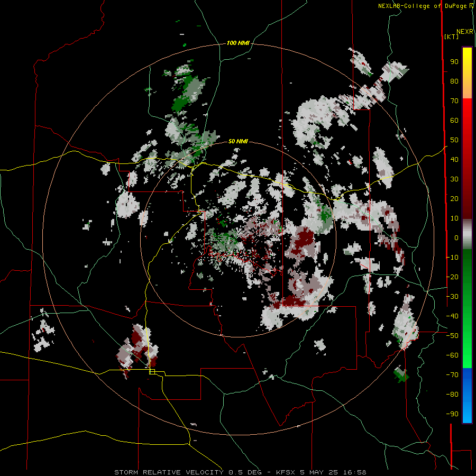Pick the gray zero-velocity segment of color bar
Image resolution: width=476 pixels, height=476 pixels.
tap(467, 234)
